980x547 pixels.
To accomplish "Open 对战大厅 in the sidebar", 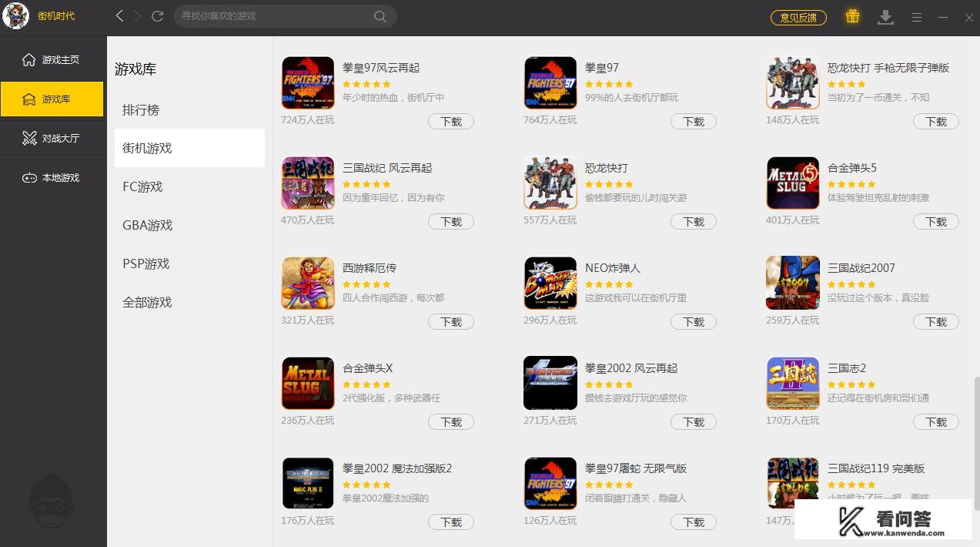I will 52,139.
